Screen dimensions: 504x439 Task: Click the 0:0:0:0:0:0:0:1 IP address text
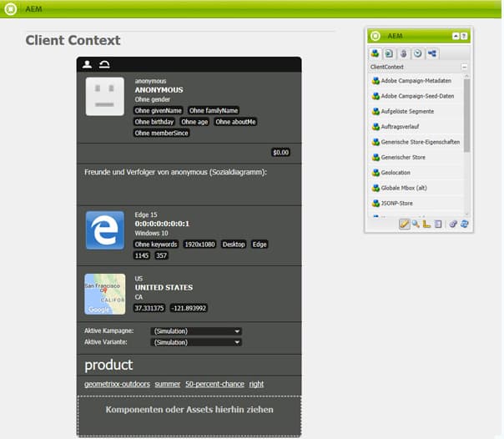coord(162,224)
